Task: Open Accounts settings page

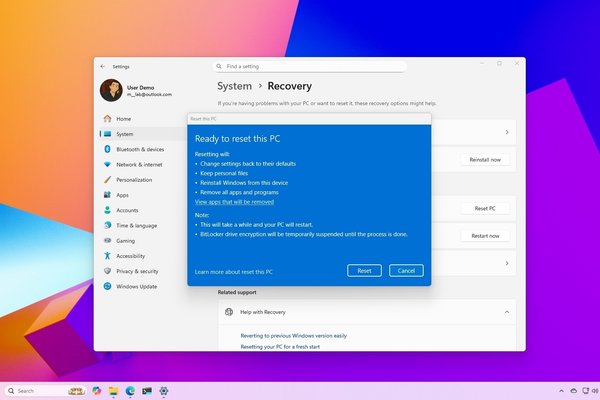Action: 143,210
